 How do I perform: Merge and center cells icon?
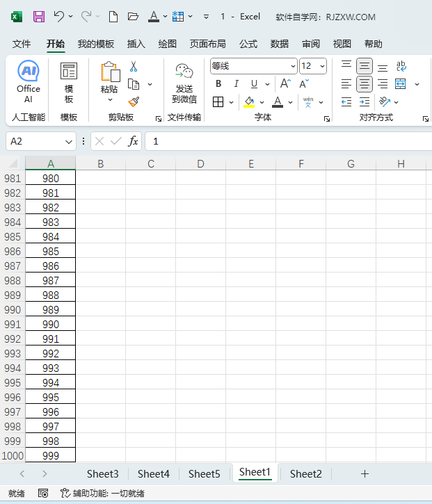point(401,84)
